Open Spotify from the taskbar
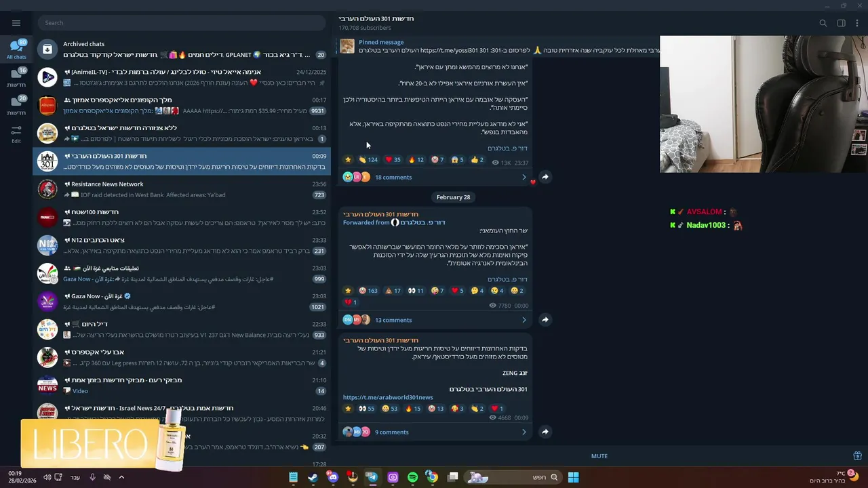Viewport: 868px width, 488px height. pos(412,477)
